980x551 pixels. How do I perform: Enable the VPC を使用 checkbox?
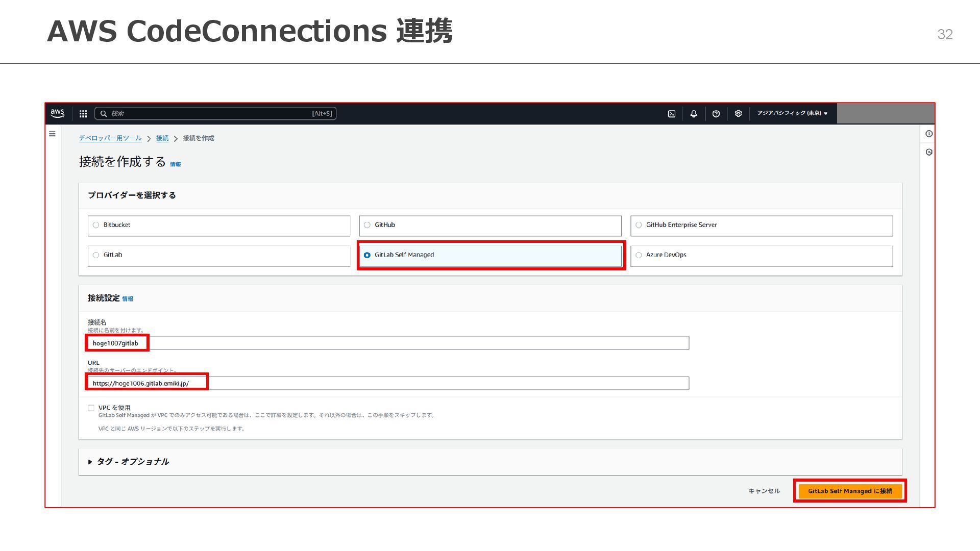pos(91,408)
